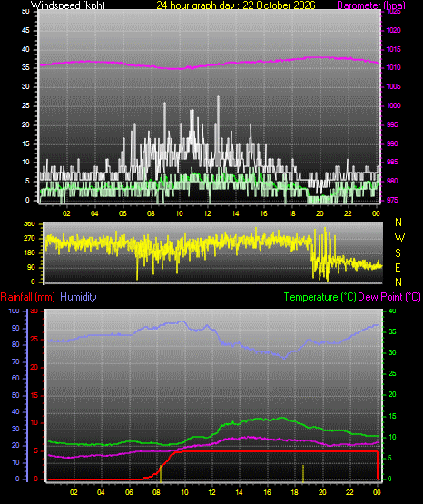Click the "Windspeed (kph)" axis title
Viewport: 423px width, 504px height.
point(68,5)
